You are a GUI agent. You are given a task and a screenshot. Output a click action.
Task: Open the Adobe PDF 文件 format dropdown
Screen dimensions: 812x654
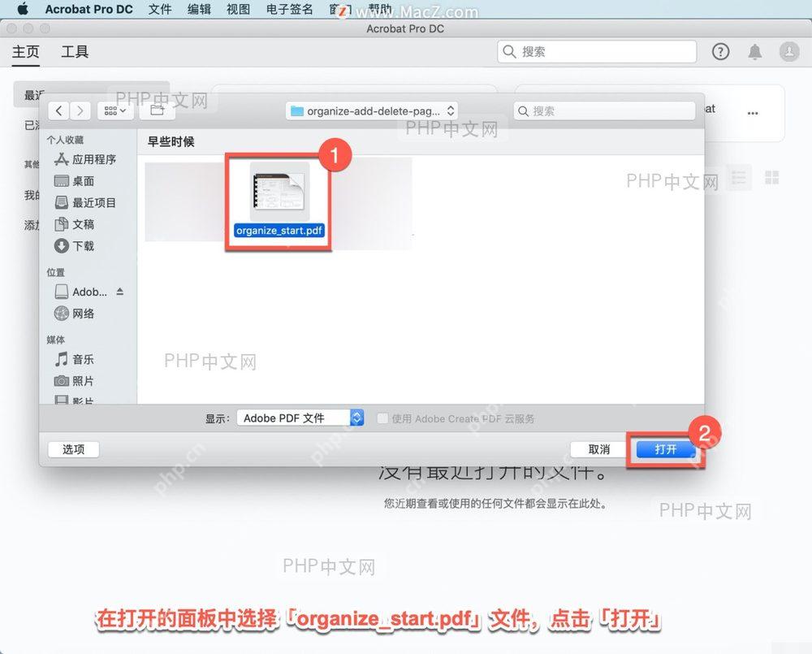[300, 418]
